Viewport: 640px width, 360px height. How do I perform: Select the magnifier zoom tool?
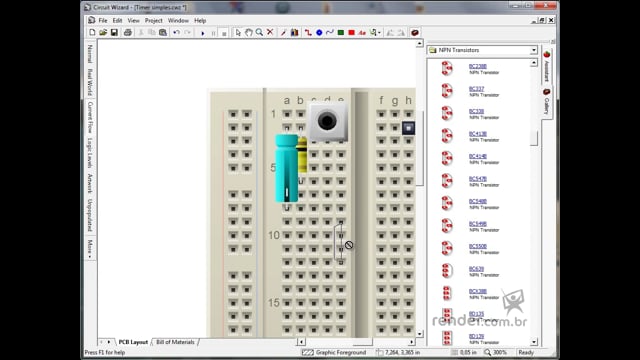[x=259, y=33]
